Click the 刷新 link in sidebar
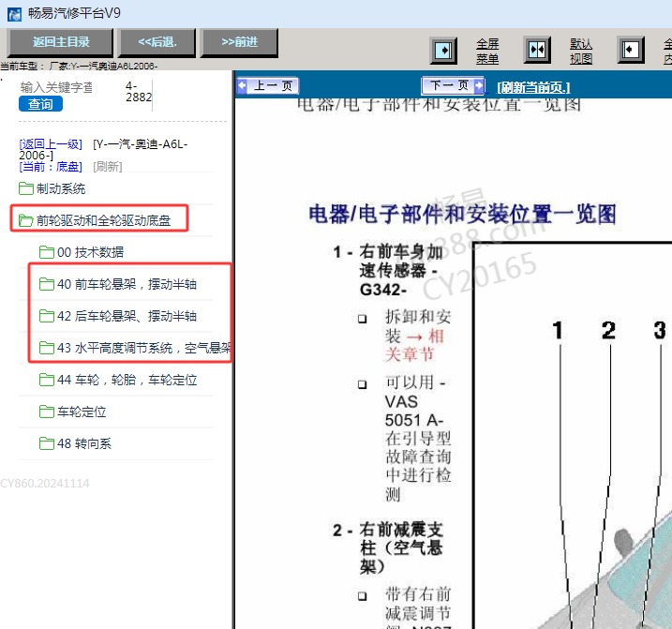 coord(108,166)
